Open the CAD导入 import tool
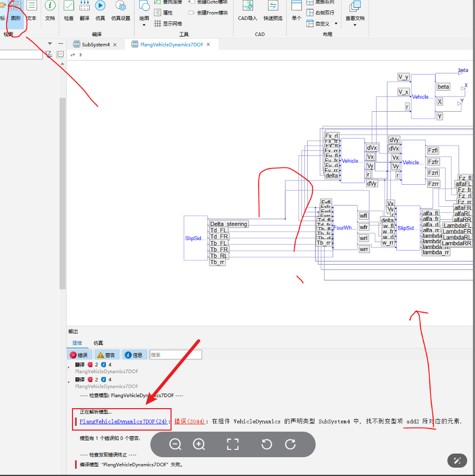 [248, 10]
